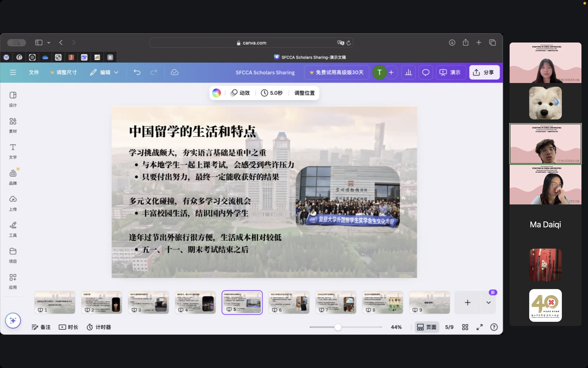
Task: Add a new page with the plus tile
Action: tap(468, 303)
